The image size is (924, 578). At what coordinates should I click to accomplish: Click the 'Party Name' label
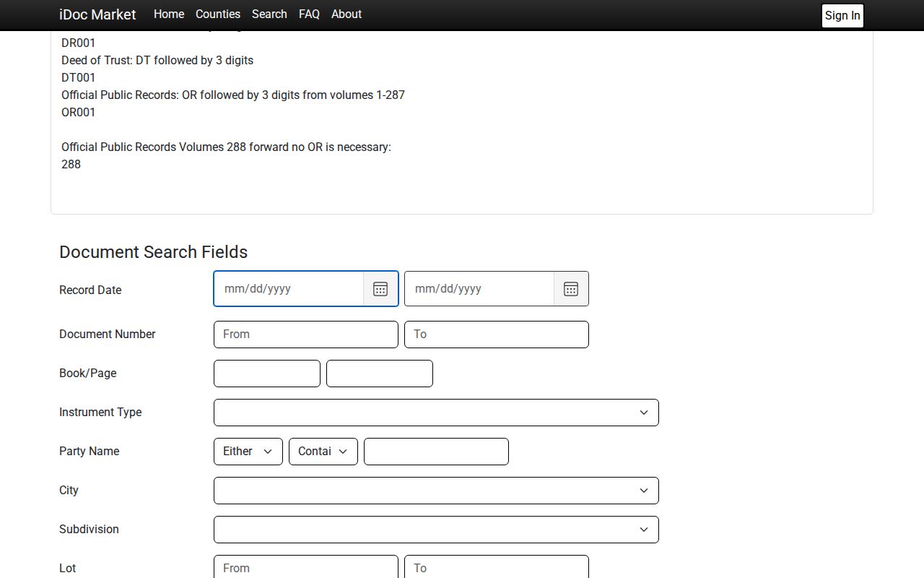pos(89,451)
